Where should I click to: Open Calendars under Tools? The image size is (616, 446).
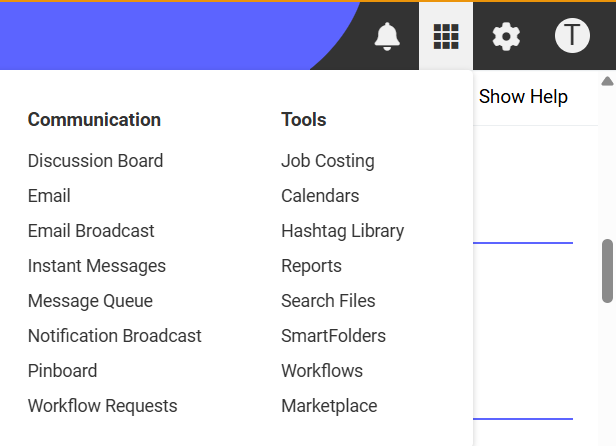(x=320, y=196)
